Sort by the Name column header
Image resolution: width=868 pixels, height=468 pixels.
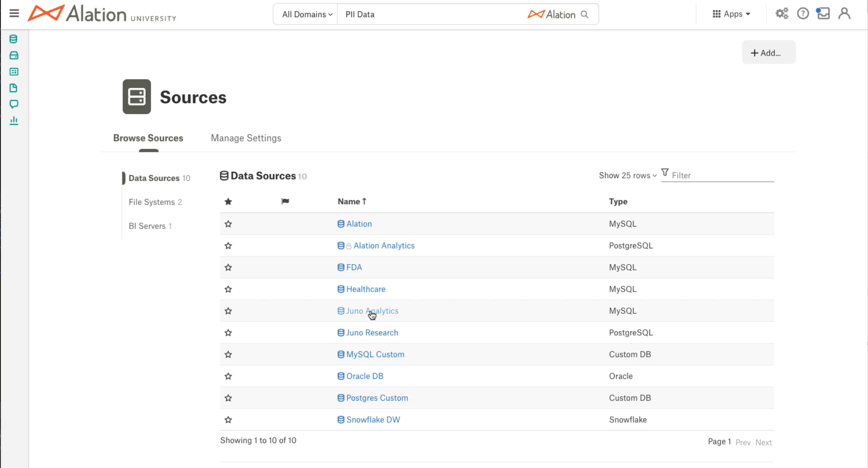coord(352,202)
